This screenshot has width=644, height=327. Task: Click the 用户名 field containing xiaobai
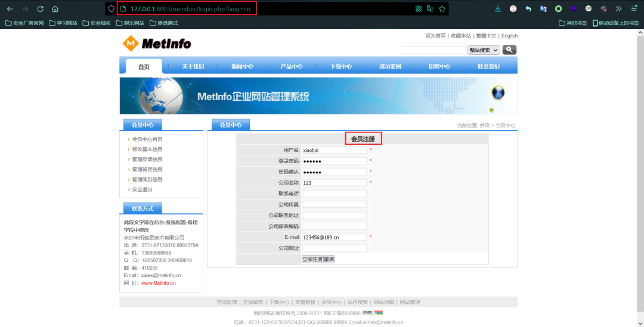click(335, 150)
